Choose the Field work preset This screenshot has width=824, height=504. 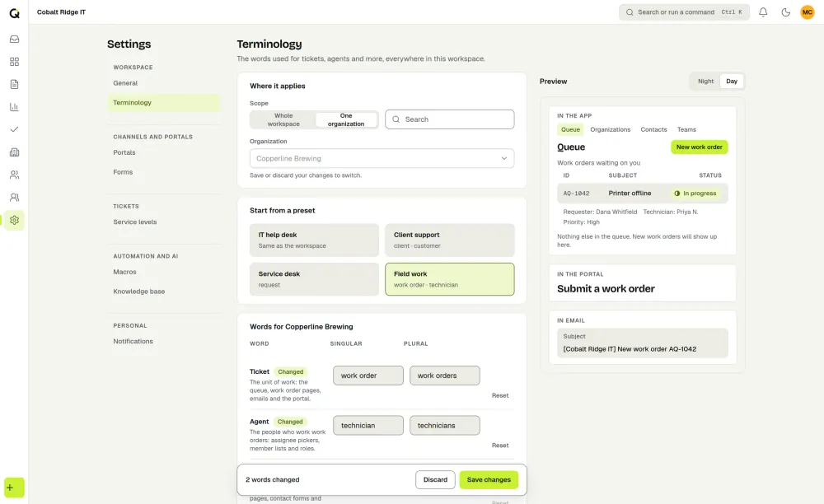[x=449, y=279]
